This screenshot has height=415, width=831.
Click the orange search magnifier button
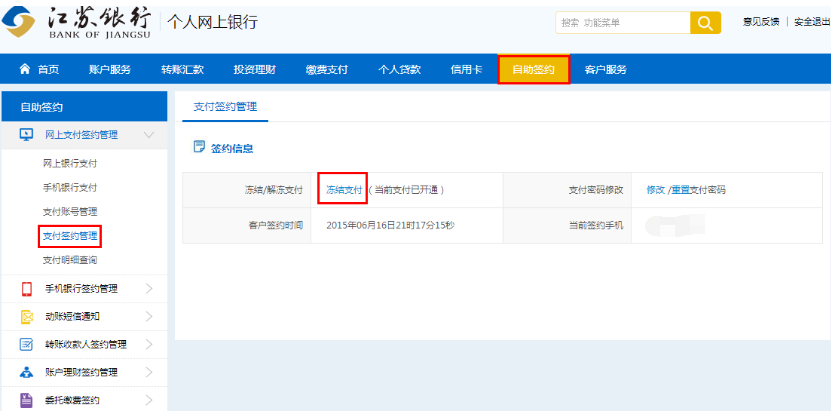[705, 23]
